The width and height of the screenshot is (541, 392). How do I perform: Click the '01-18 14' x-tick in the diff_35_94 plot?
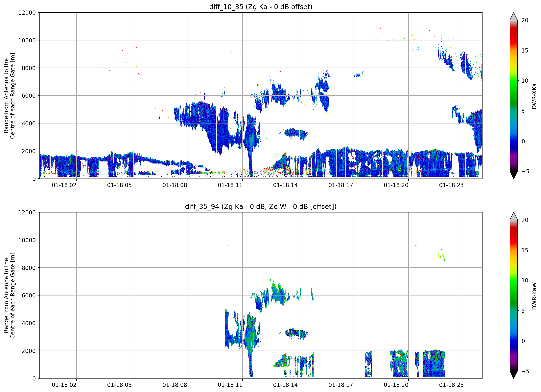286,385
